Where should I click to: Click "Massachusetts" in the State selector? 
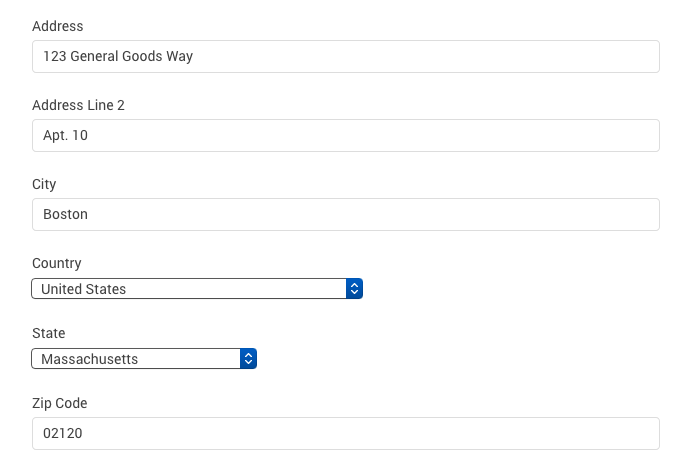[x=90, y=359]
